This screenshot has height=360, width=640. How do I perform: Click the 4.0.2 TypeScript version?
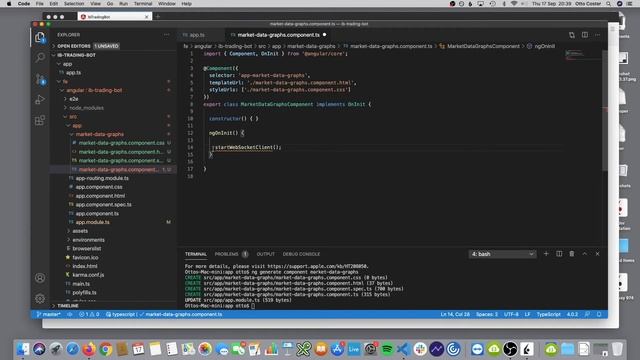pos(572,314)
